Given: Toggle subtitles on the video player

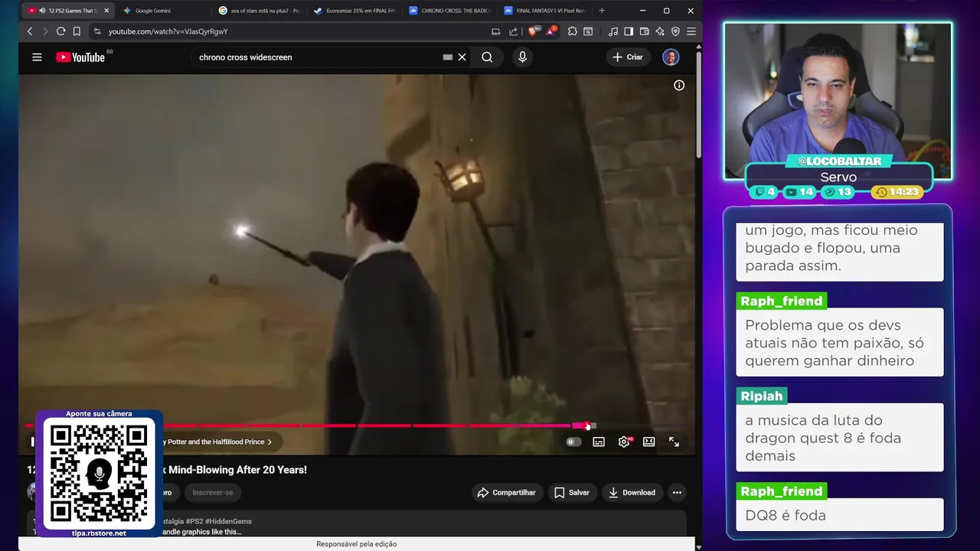Looking at the screenshot, I should click(599, 442).
